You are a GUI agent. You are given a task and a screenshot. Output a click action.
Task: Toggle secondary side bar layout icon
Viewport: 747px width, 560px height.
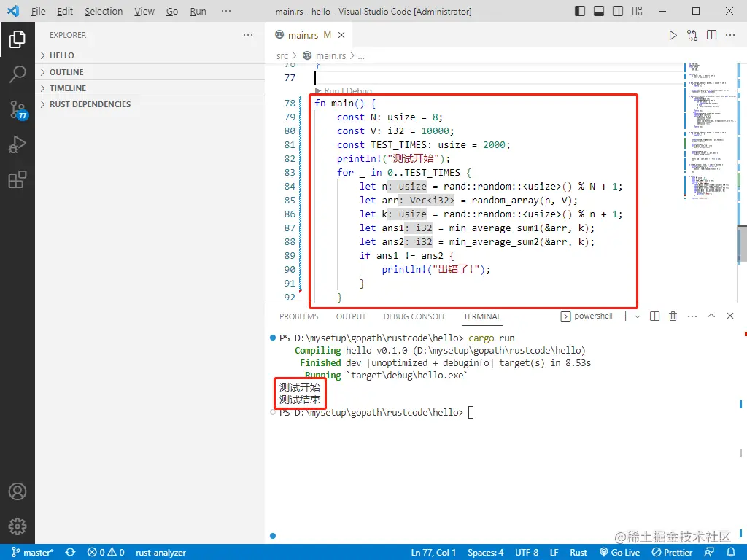pos(618,11)
